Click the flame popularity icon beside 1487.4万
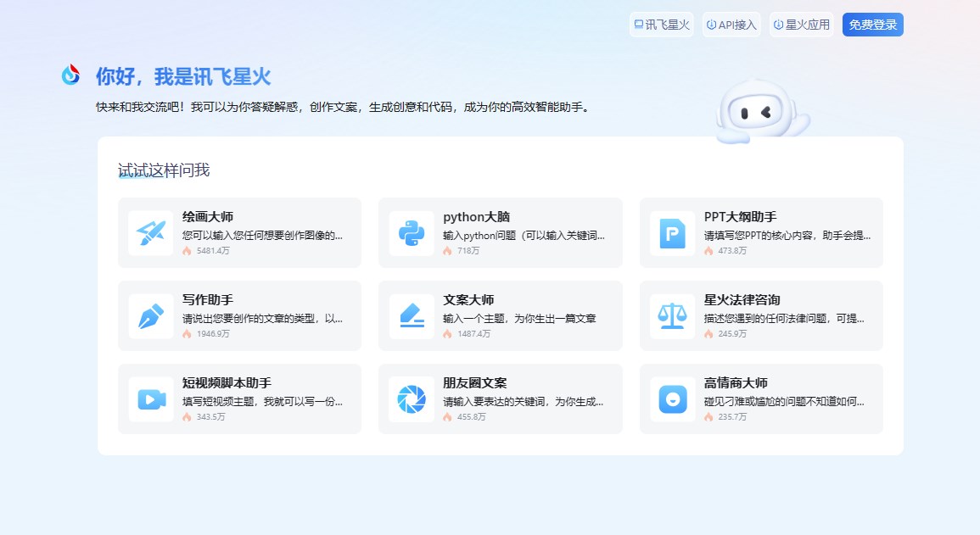 coord(447,333)
